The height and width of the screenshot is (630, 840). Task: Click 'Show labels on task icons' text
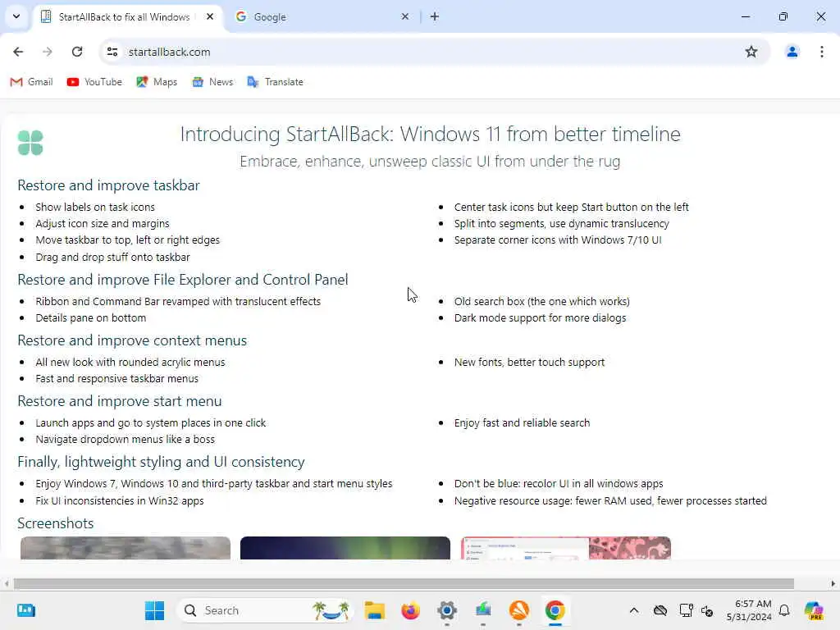[95, 208]
